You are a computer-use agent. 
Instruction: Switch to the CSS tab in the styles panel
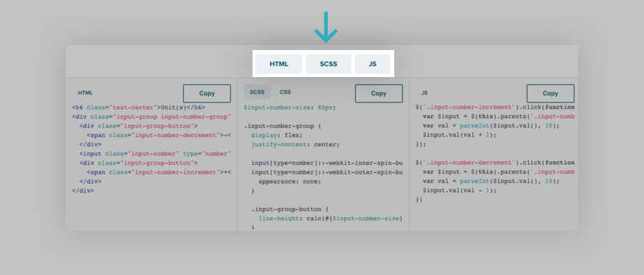point(285,92)
